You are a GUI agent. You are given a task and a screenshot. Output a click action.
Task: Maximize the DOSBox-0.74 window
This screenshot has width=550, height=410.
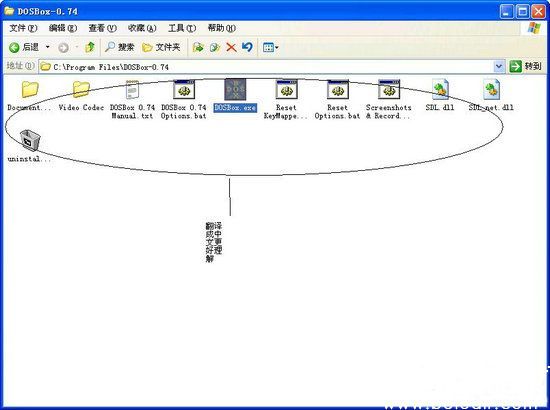point(522,12)
